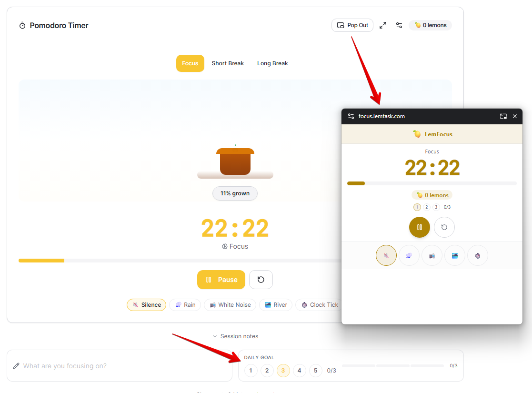Open popup window options via sliders icon
This screenshot has width=532, height=393.
351,116
